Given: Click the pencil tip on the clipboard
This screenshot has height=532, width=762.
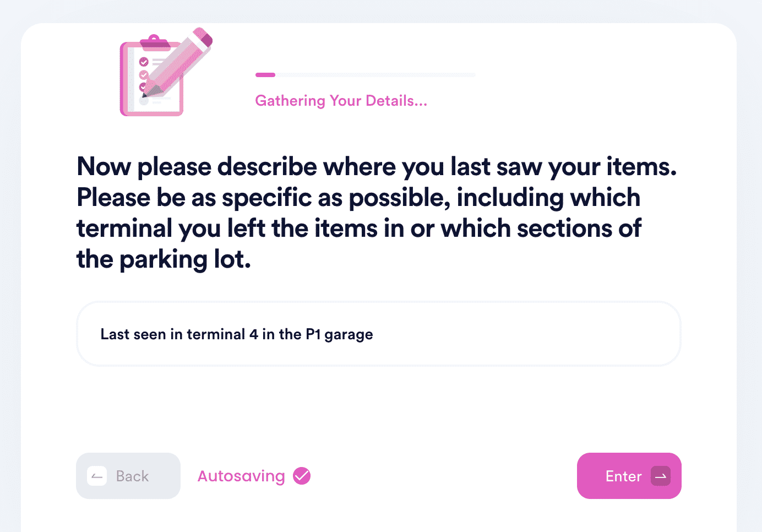Looking at the screenshot, I should pyautogui.click(x=145, y=94).
